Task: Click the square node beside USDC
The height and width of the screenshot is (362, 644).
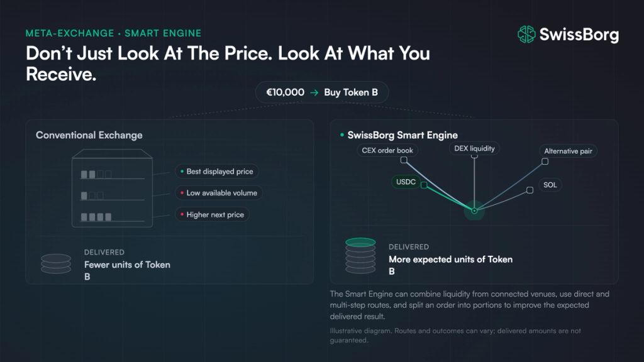Action: [x=424, y=185]
